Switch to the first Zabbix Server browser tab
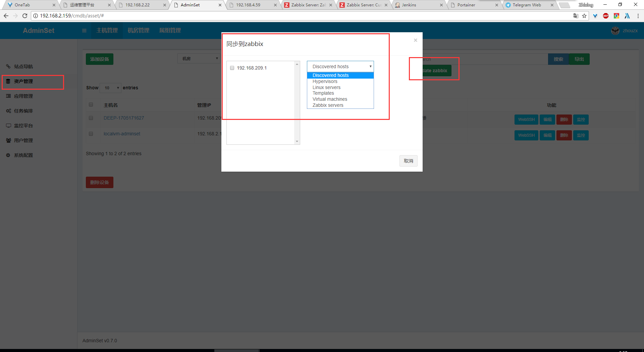The height and width of the screenshot is (352, 644). pyautogui.click(x=308, y=5)
